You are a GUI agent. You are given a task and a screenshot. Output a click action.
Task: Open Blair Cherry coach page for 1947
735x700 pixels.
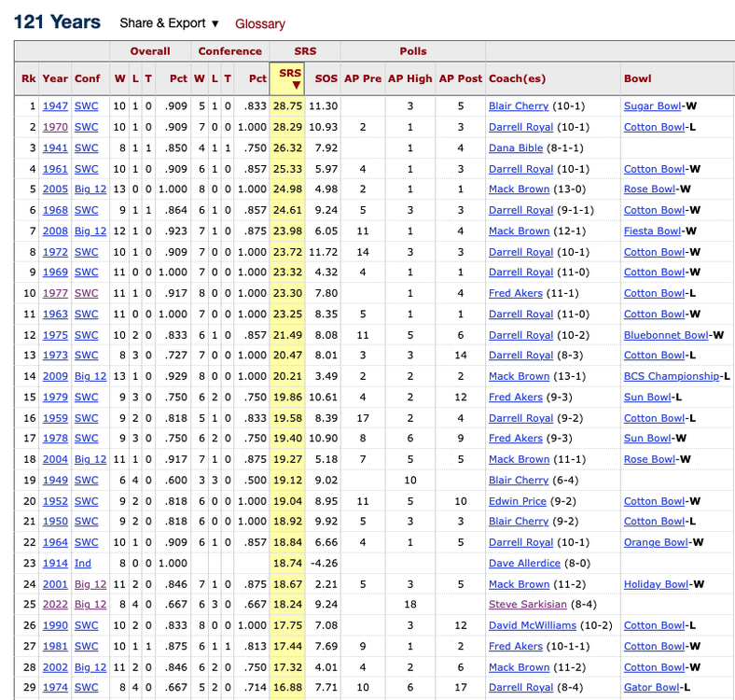point(519,106)
